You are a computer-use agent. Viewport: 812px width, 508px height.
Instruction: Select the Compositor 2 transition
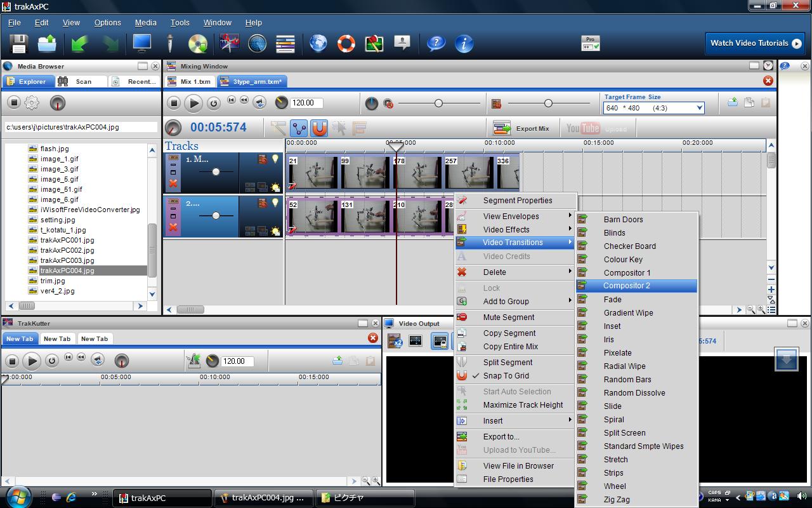(x=626, y=286)
